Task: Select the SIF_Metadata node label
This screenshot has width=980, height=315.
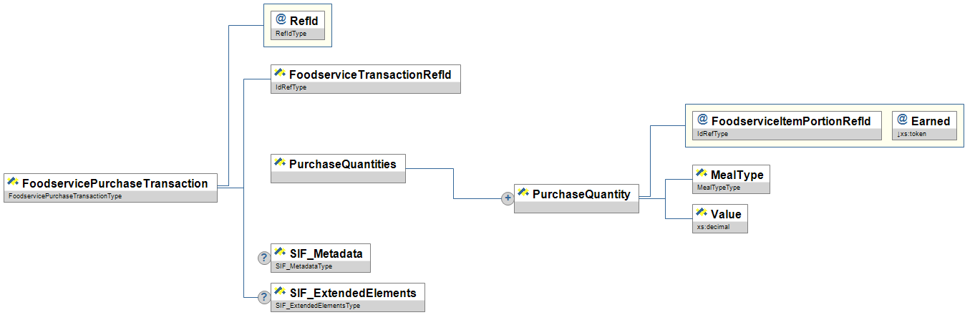Action: (x=325, y=253)
